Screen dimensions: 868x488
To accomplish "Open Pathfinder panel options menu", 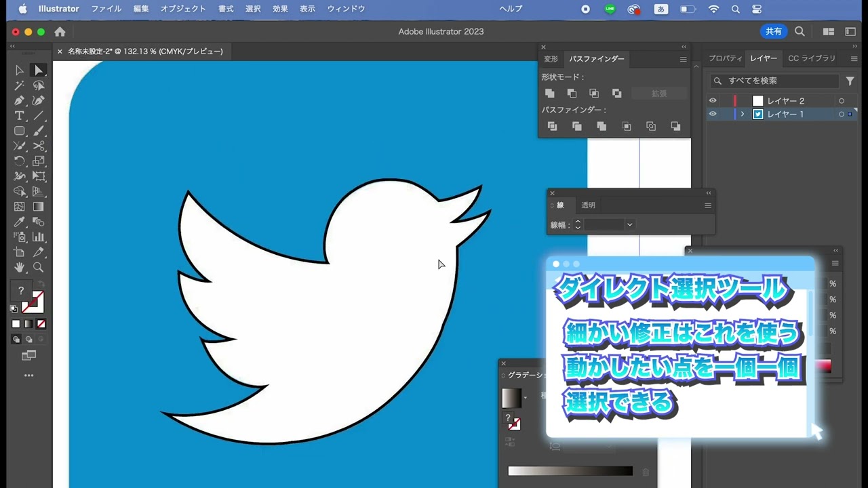I will coord(683,59).
